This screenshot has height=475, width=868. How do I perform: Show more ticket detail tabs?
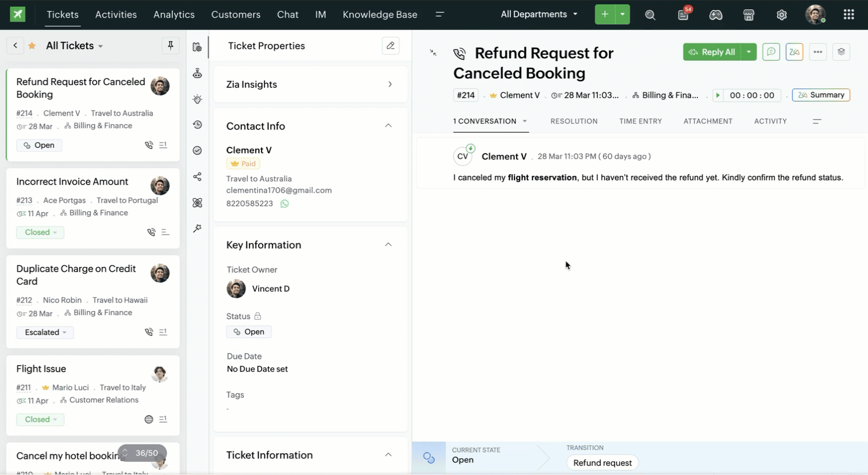tap(817, 121)
